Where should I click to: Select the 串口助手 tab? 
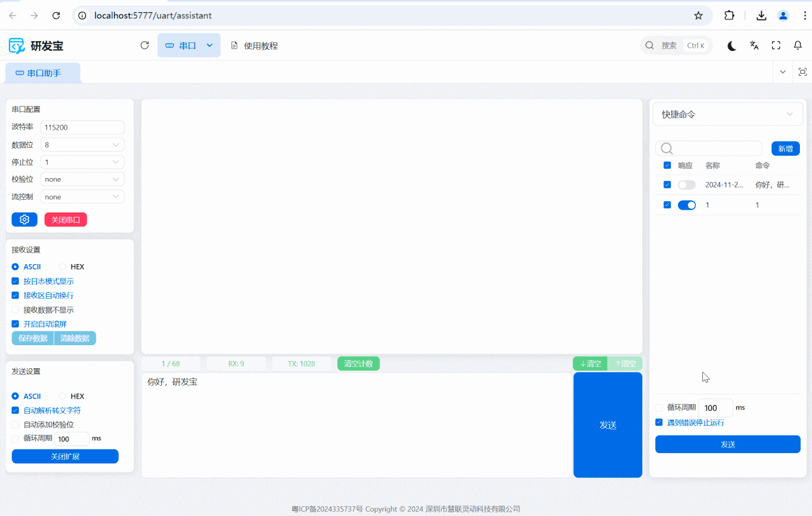pyautogui.click(x=43, y=73)
